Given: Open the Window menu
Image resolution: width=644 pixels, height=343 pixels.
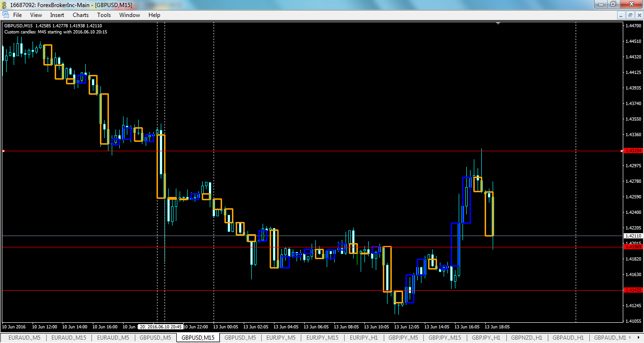Looking at the screenshot, I should (129, 15).
